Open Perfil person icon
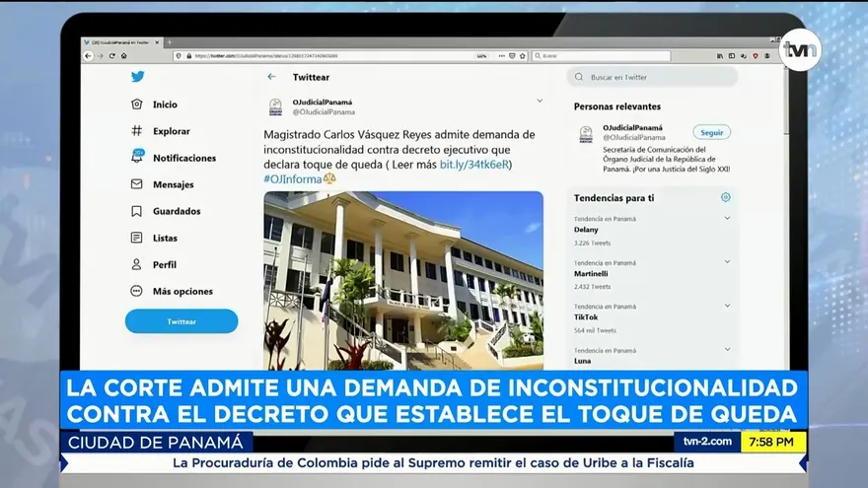Image resolution: width=868 pixels, height=488 pixels. pos(137,264)
